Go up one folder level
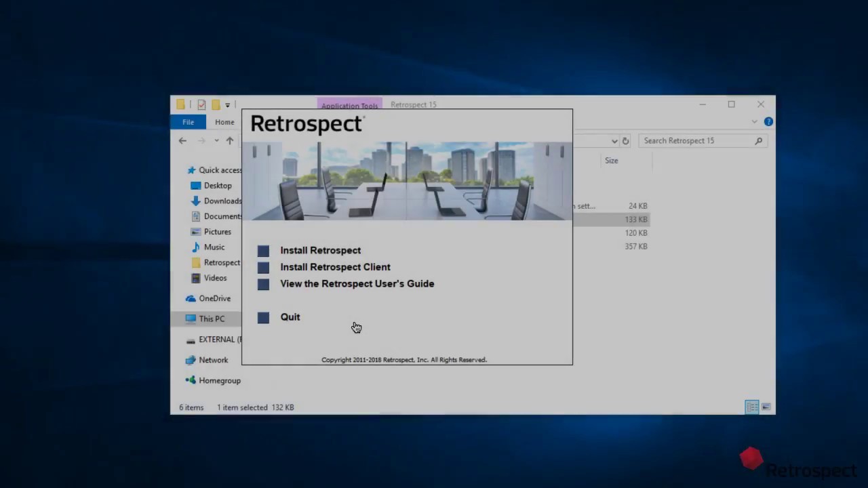Viewport: 868px width, 488px height. [230, 140]
